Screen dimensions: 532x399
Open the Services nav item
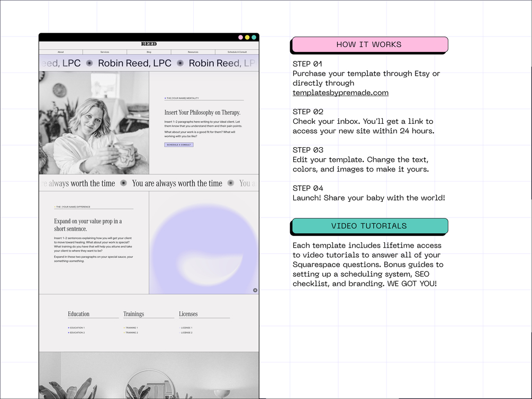pos(105,52)
